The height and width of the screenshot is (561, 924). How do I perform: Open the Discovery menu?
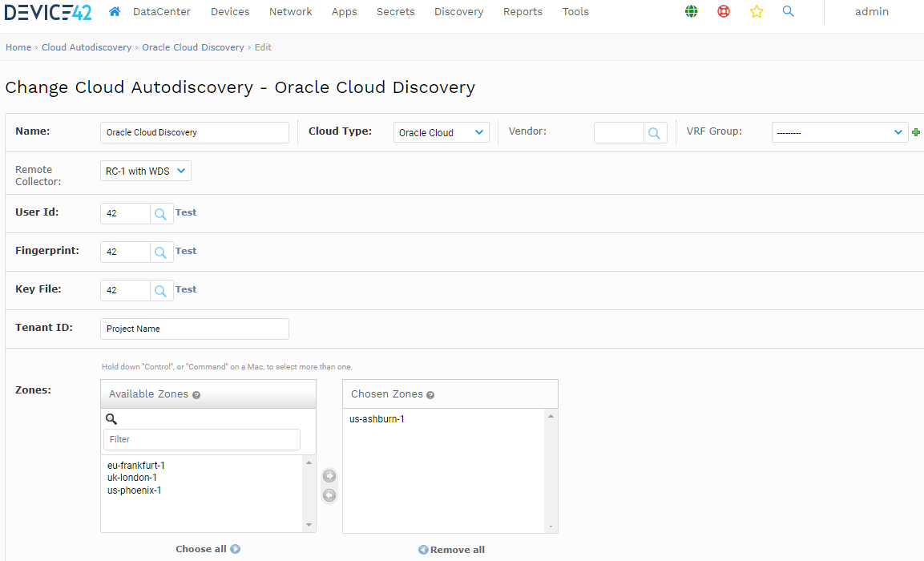click(x=458, y=11)
